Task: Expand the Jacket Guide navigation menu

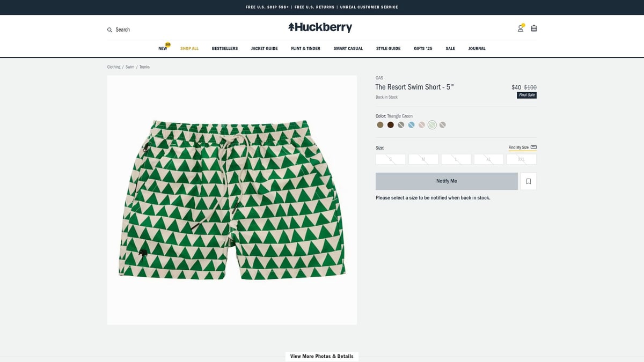Action: (x=265, y=48)
